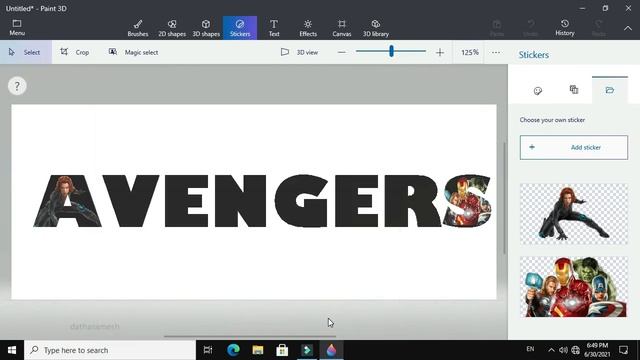This screenshot has width=640, height=360.
Task: Click the Stickers panel heading
Action: coord(533,55)
